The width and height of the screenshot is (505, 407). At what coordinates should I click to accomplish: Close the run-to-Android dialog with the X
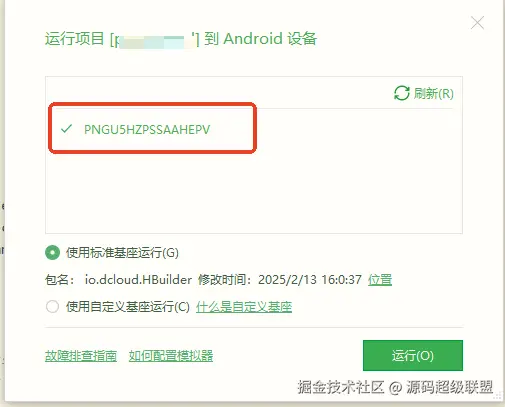pyautogui.click(x=477, y=23)
